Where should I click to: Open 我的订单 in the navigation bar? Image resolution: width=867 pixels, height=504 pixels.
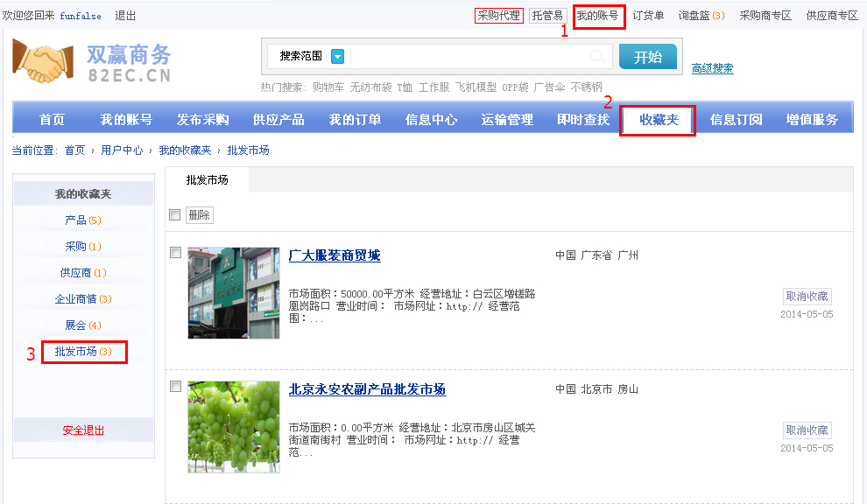(355, 120)
